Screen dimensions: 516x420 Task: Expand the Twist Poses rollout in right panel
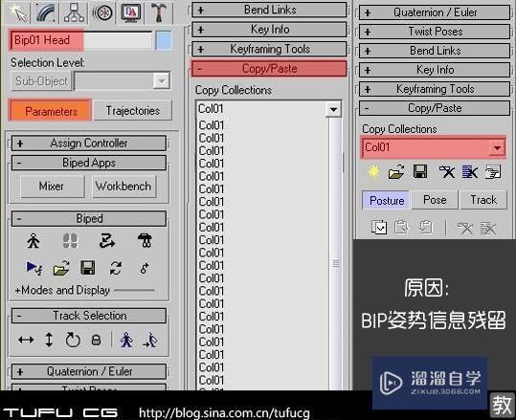(x=435, y=32)
